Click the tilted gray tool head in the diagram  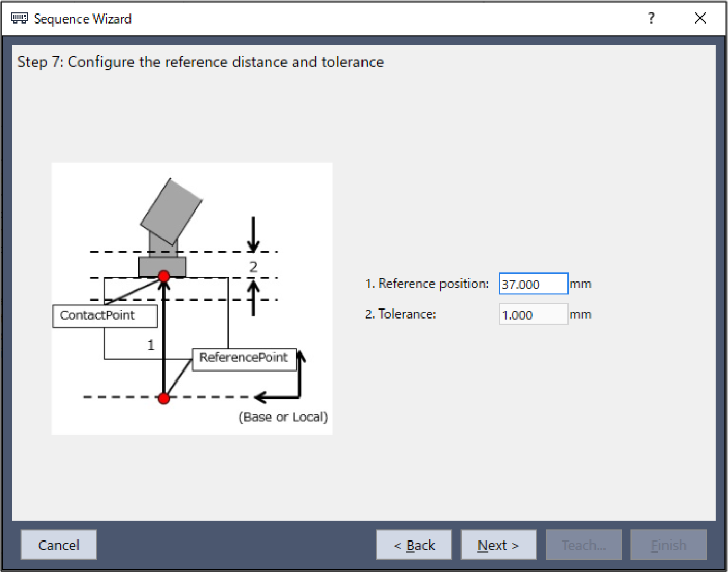pyautogui.click(x=171, y=211)
